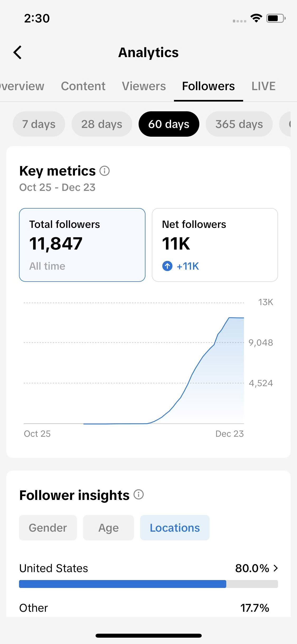Click the United States percentage bar

(148, 584)
